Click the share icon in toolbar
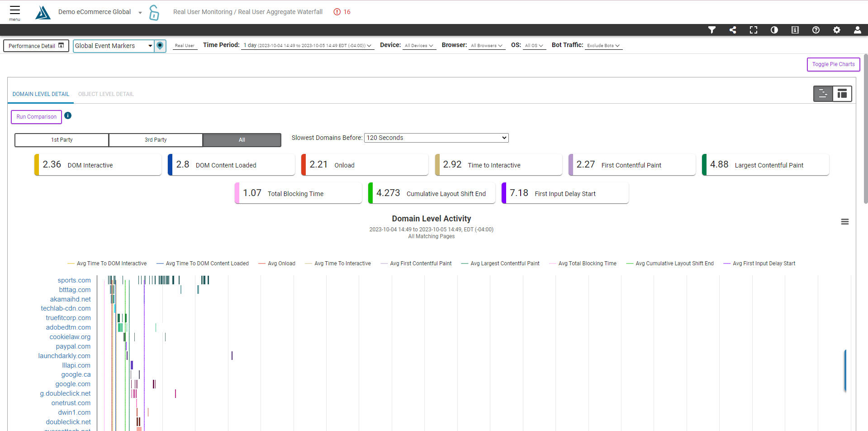Image resolution: width=868 pixels, height=431 pixels. coord(732,30)
